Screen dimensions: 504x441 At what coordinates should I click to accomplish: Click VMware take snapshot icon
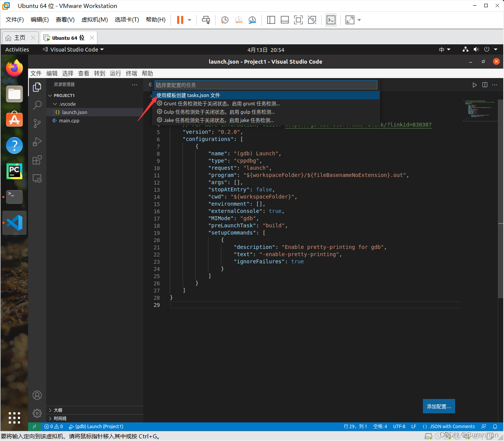225,20
